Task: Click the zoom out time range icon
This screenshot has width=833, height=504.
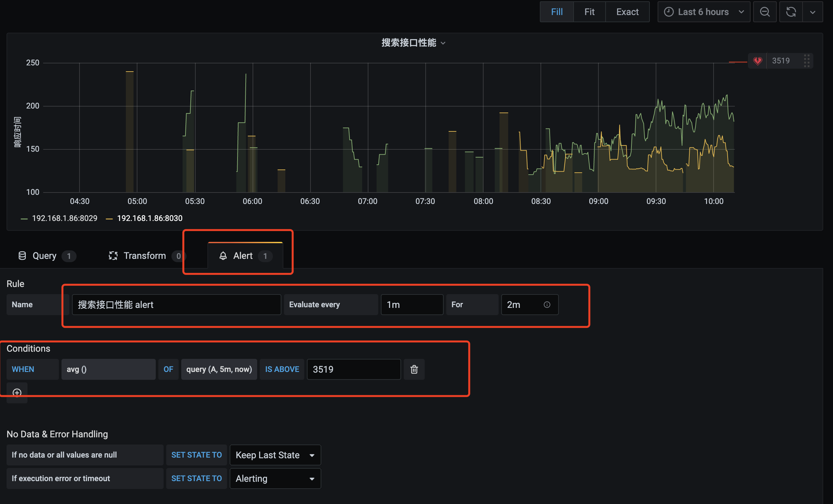Action: coord(764,12)
